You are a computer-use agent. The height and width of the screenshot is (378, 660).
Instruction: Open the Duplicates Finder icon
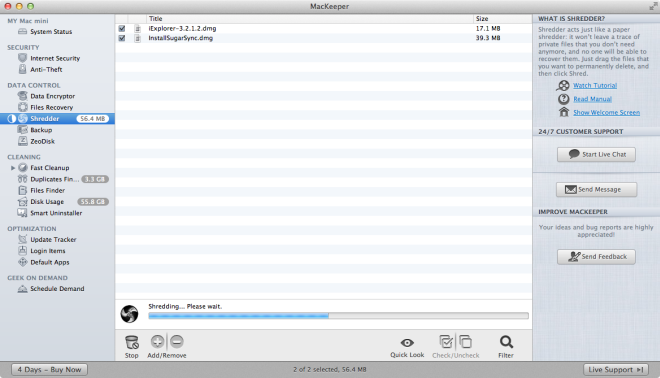(23, 179)
